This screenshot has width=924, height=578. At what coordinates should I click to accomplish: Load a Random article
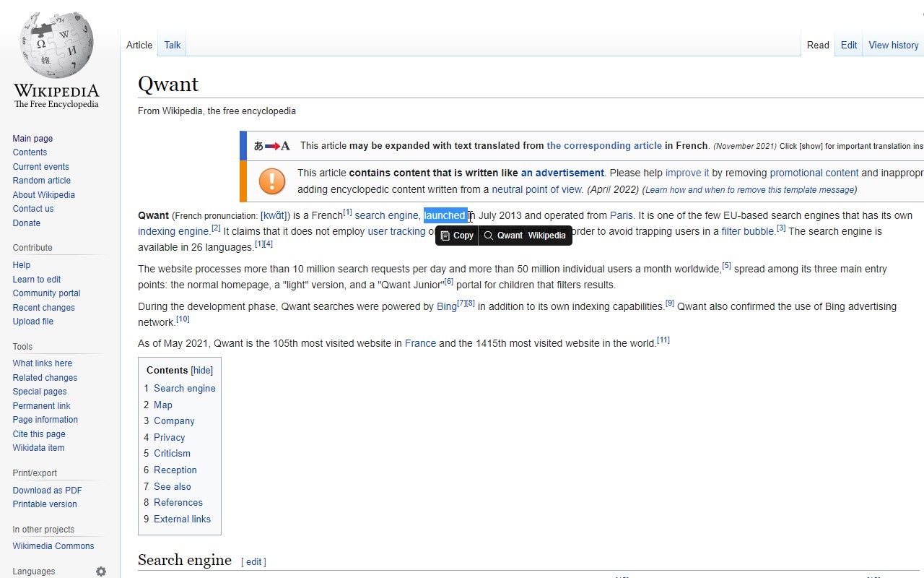pos(42,181)
